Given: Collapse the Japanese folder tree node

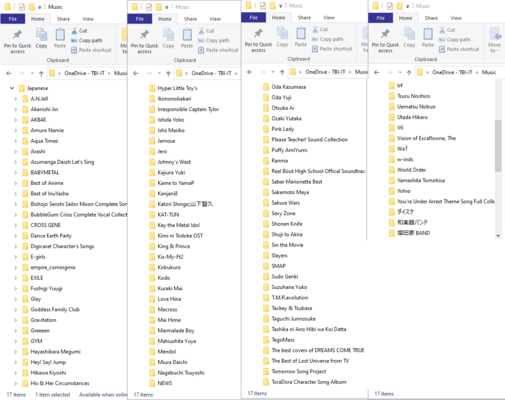Looking at the screenshot, I should 12,88.
